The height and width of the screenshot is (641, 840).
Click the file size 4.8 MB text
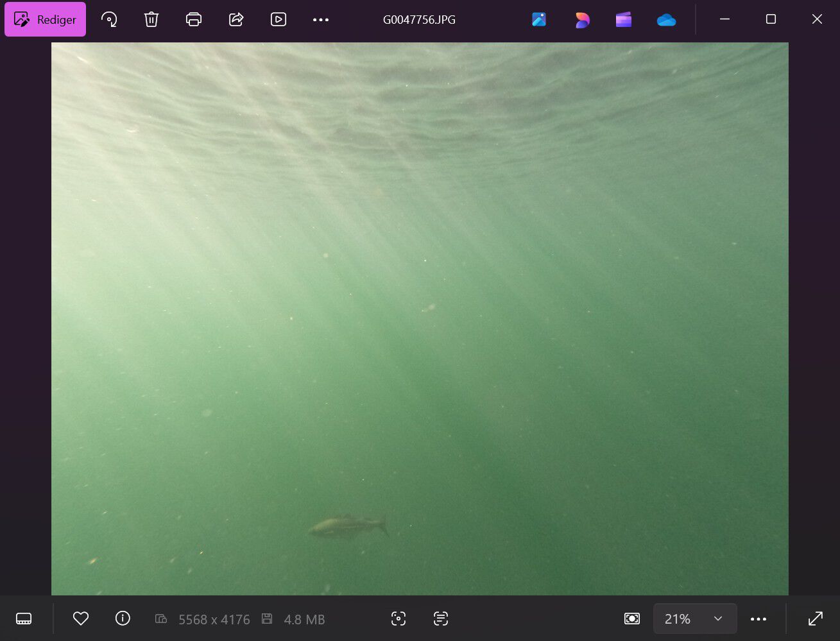[x=304, y=619]
